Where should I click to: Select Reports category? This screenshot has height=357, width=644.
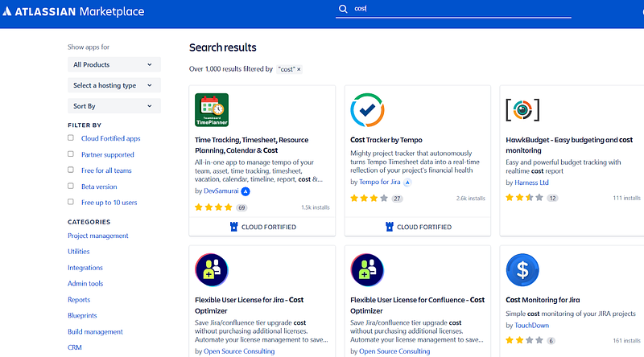coord(79,300)
